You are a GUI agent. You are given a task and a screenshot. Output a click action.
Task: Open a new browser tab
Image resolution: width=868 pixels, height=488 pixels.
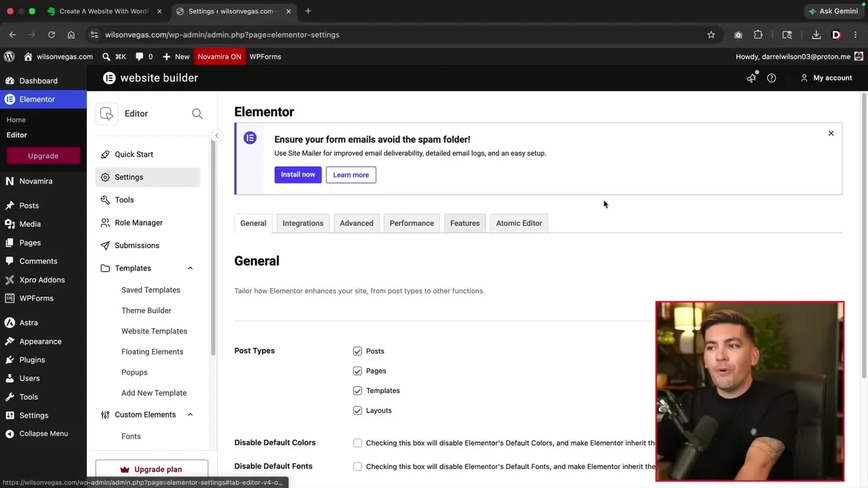(x=308, y=11)
